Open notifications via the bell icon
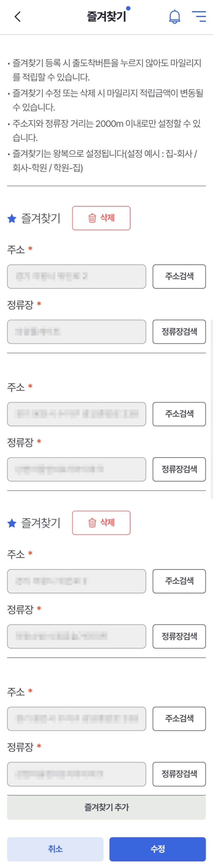This screenshot has width=213, height=868. point(174,16)
